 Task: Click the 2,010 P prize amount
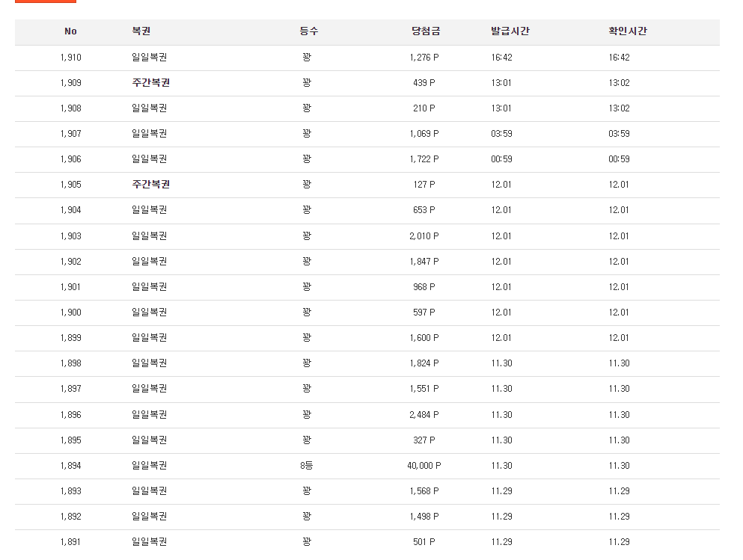pyautogui.click(x=424, y=236)
